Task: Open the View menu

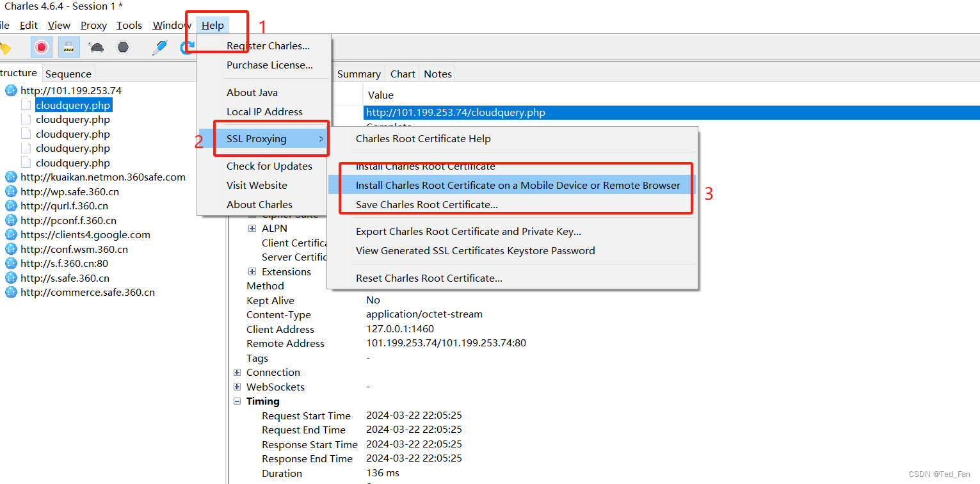Action: click(59, 25)
